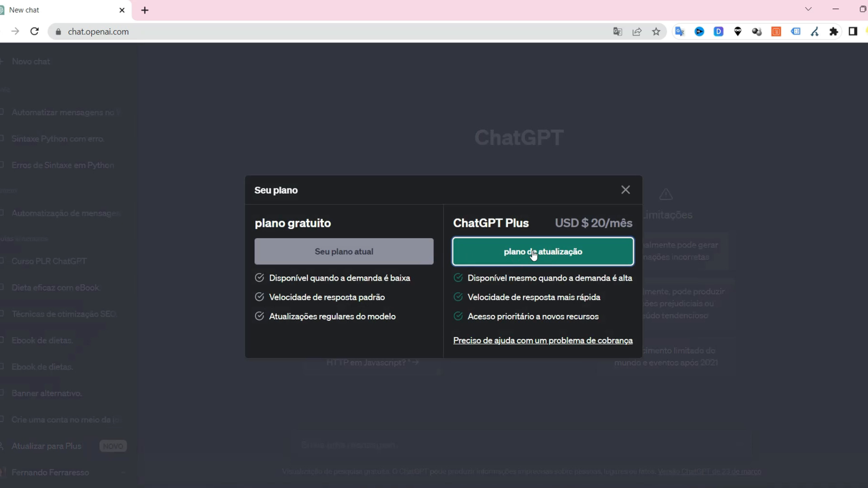This screenshot has width=868, height=488.
Task: Click the site lock icon
Action: click(59, 31)
